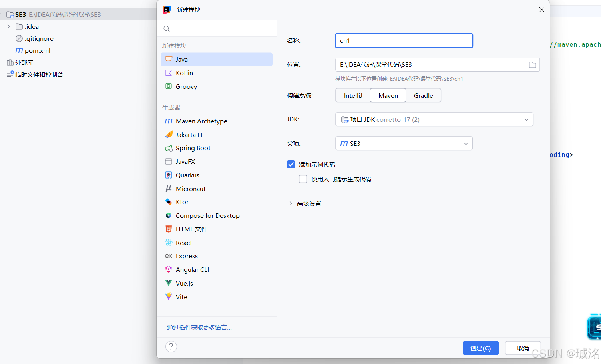Expand the .idea folder in project tree
Image resolution: width=601 pixels, height=364 pixels.
[9, 26]
